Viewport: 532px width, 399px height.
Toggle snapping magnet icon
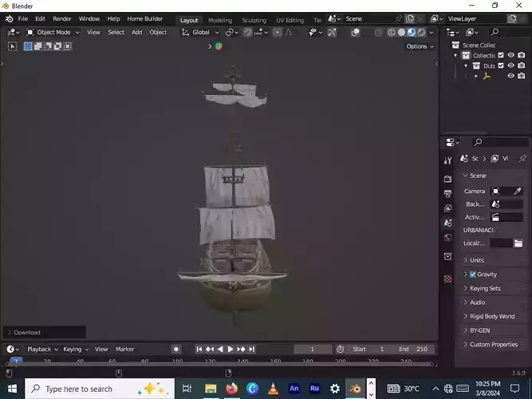pos(248,32)
